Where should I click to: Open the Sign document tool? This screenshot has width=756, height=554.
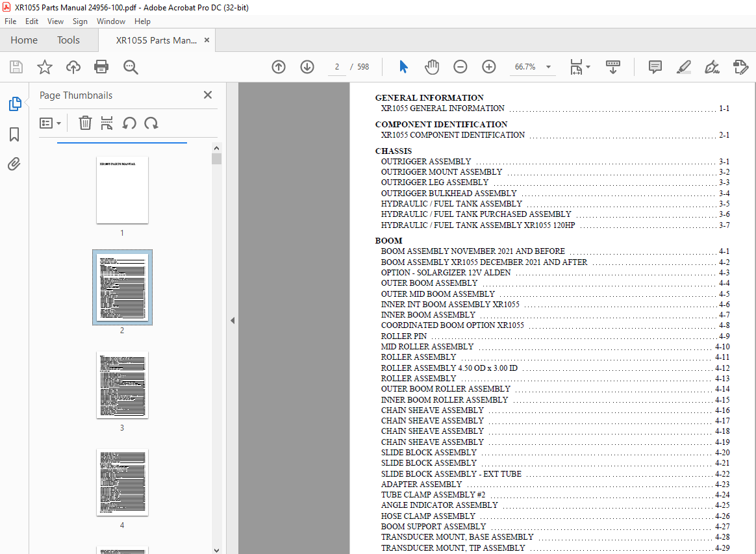pyautogui.click(x=712, y=67)
